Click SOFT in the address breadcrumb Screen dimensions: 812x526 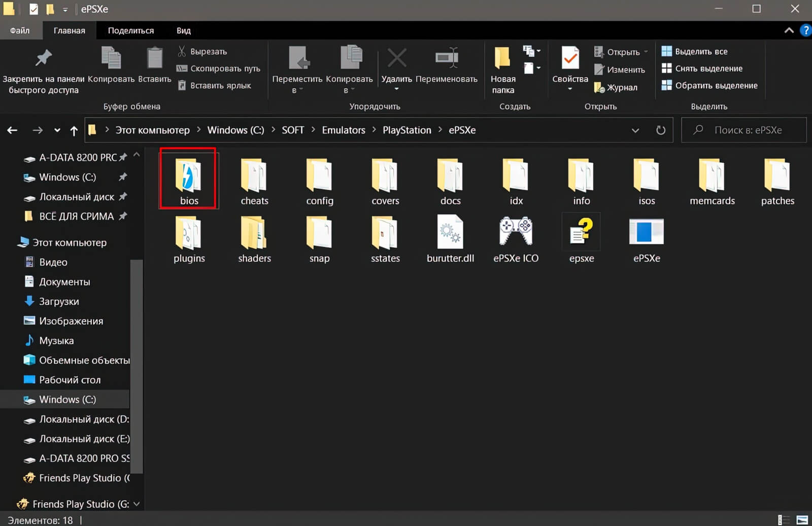click(x=293, y=130)
